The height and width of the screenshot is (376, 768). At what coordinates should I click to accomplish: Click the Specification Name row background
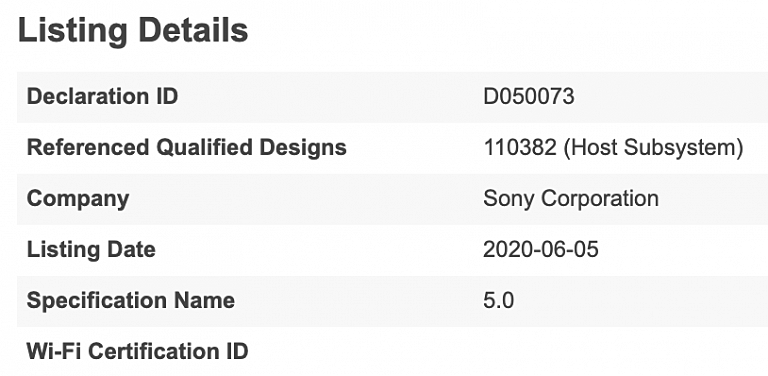(392, 301)
